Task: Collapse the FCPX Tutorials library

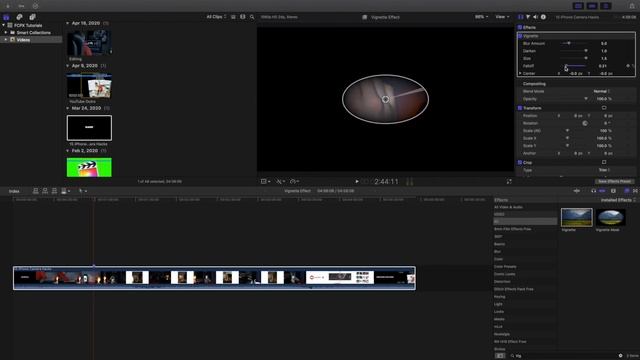Action: pos(4,25)
